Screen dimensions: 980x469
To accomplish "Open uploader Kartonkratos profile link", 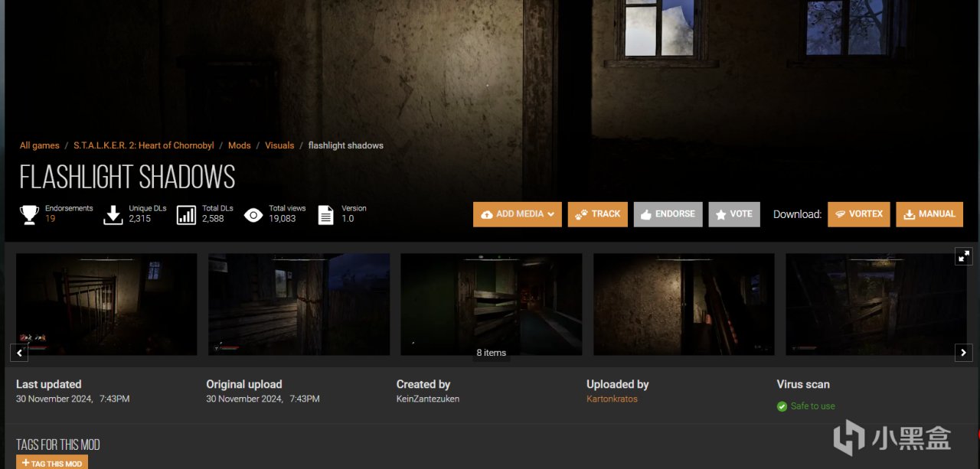I will click(612, 399).
